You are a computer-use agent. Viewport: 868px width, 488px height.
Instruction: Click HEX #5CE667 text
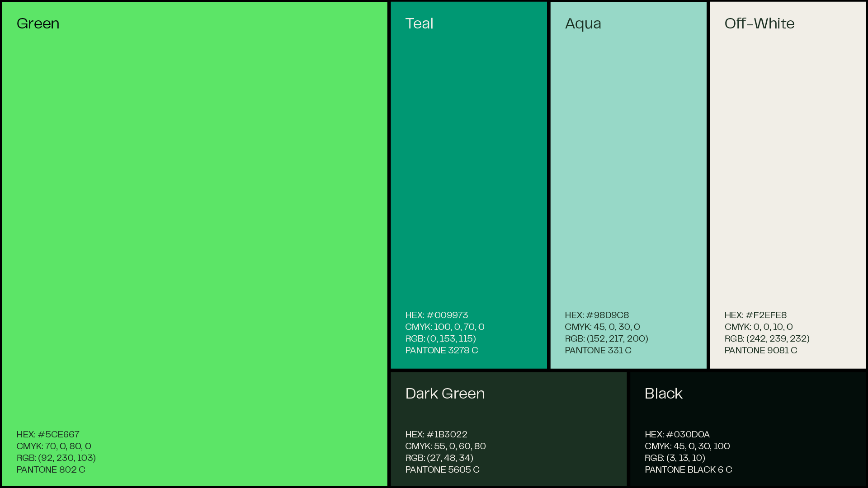tap(48, 434)
